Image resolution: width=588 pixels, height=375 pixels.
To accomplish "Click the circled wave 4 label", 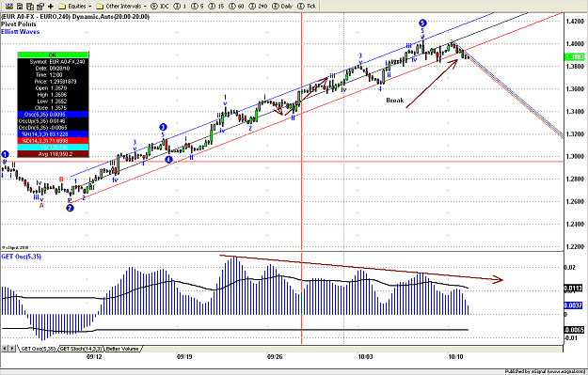I will (x=168, y=159).
